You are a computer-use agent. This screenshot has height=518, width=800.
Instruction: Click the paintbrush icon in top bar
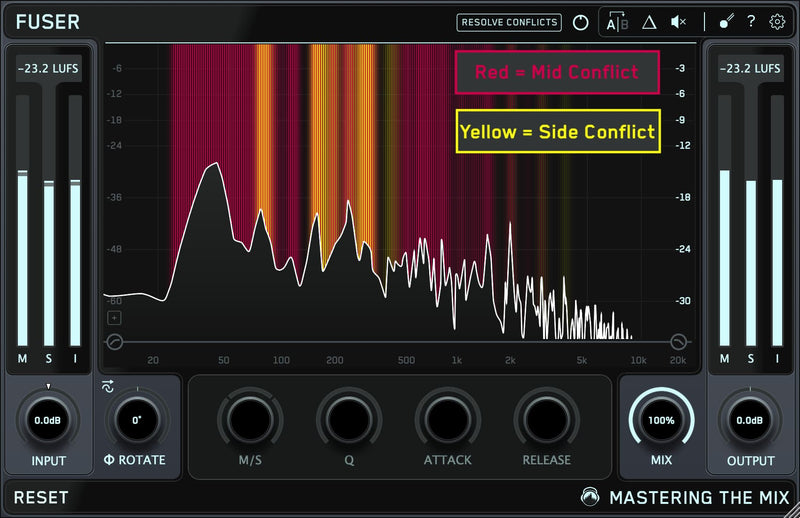(x=726, y=22)
